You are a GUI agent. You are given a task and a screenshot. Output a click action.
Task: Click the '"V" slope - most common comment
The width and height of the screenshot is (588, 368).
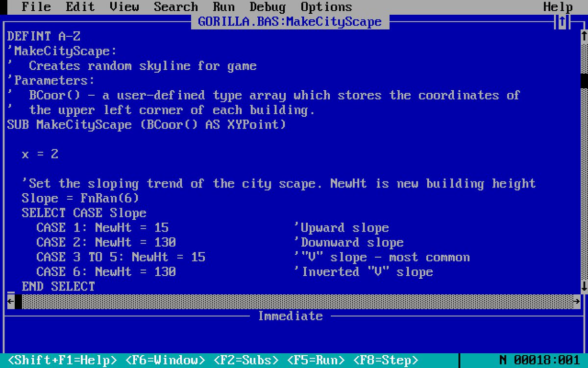[382, 257]
